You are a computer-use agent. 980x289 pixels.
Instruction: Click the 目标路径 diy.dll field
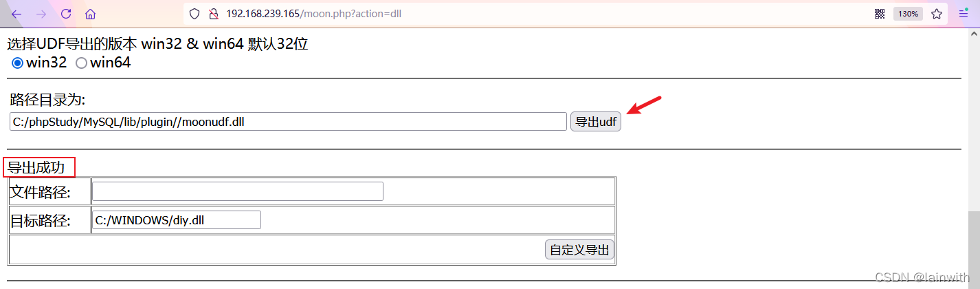click(x=177, y=220)
